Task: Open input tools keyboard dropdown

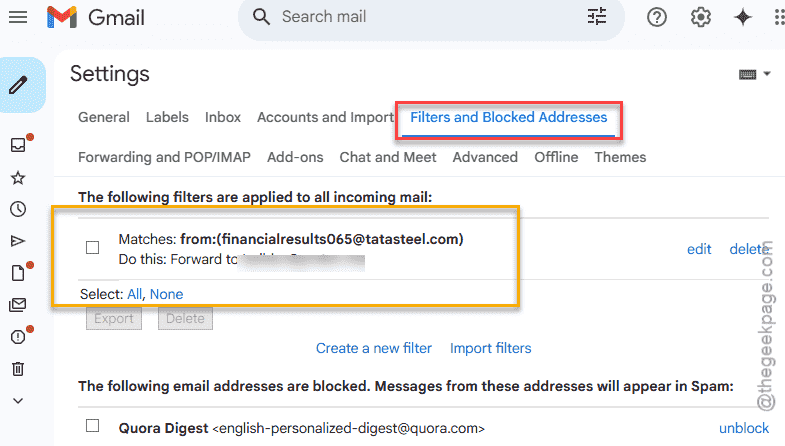Action: (x=754, y=75)
